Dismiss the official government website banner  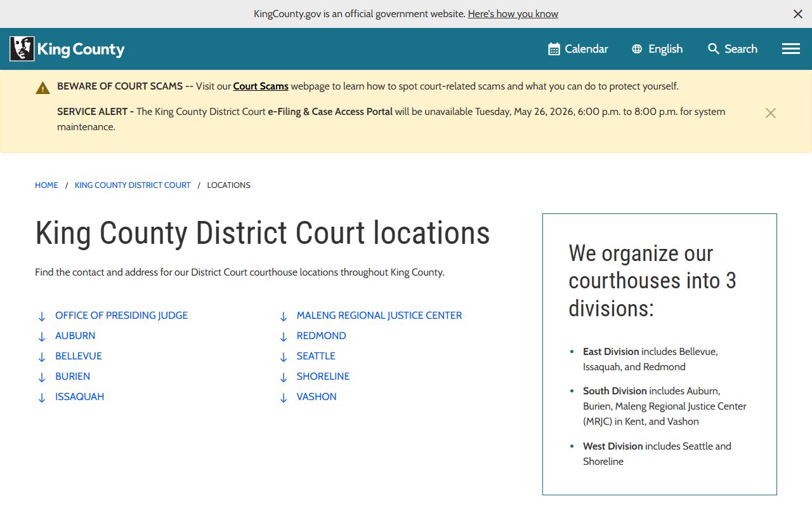pyautogui.click(x=798, y=14)
